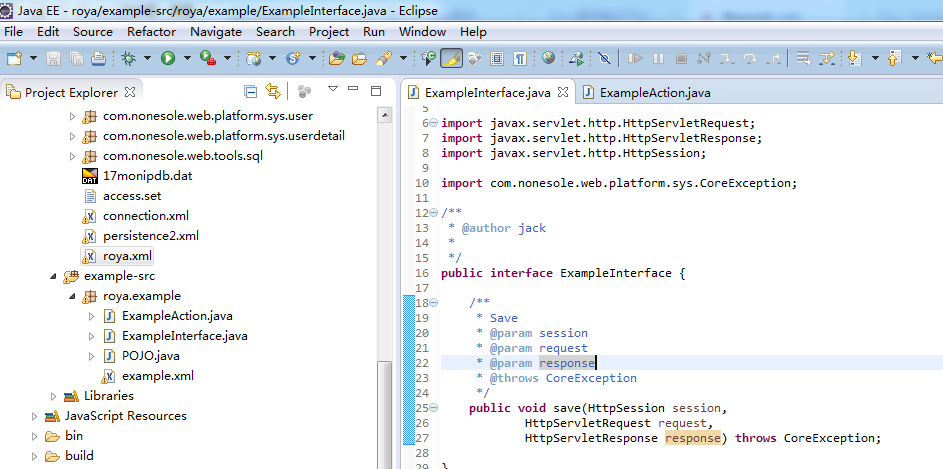Select ExampleInterface.java in Project Explorer
The height and width of the screenshot is (469, 943).
185,336
